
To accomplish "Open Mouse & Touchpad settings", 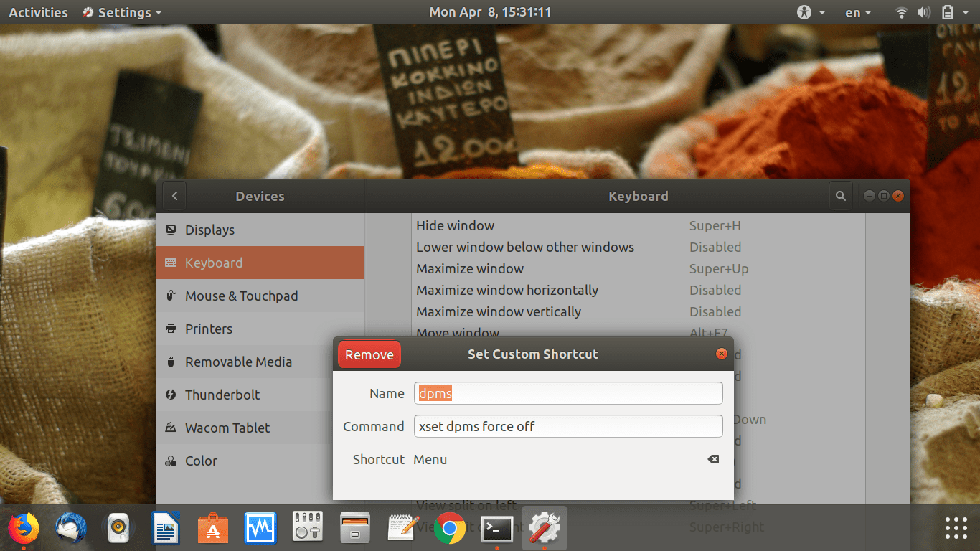I will [x=260, y=296].
